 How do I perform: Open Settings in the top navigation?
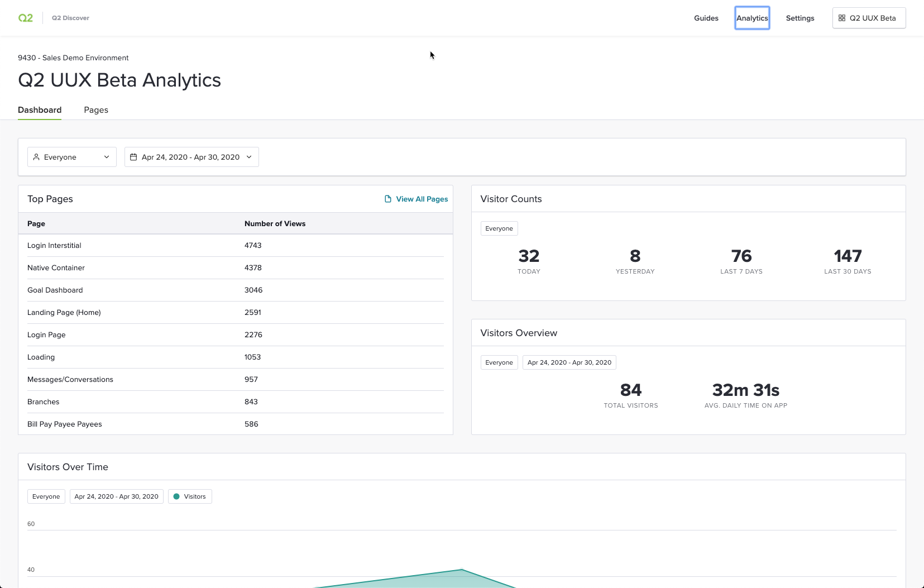click(800, 18)
